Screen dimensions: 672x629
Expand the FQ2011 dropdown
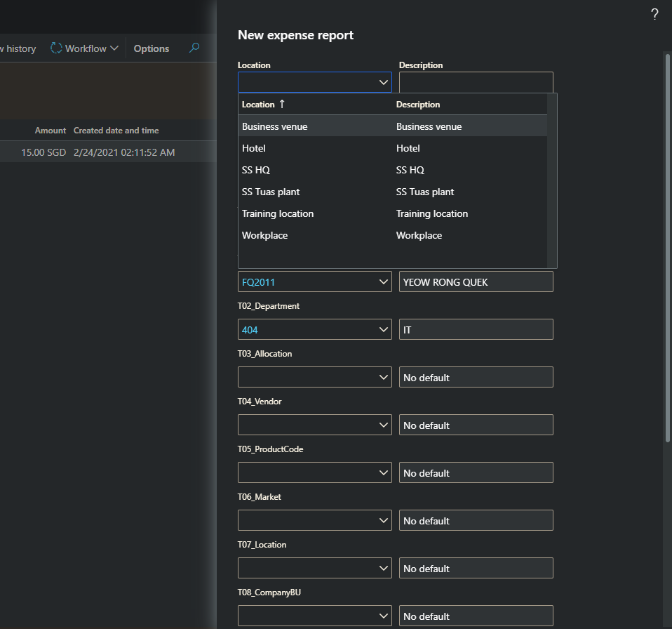click(x=383, y=282)
